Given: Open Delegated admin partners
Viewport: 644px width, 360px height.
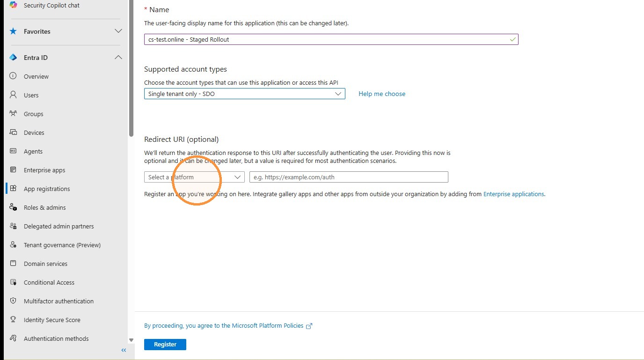Looking at the screenshot, I should click(x=59, y=226).
